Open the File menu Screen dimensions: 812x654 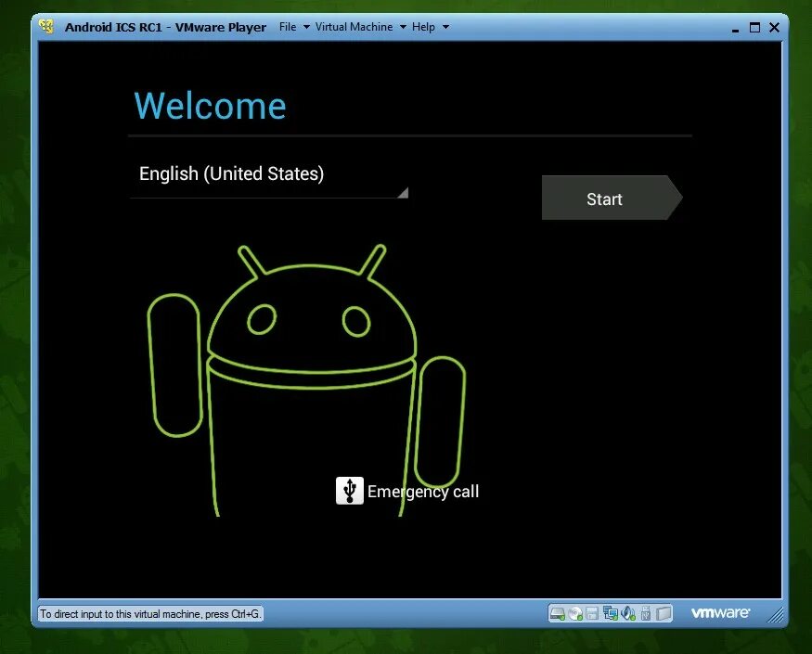288,27
